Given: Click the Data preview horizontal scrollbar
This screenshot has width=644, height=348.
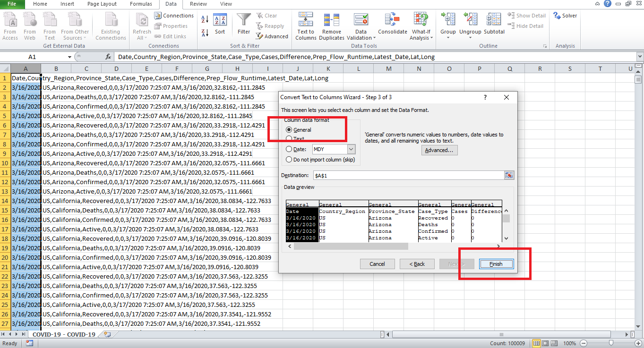Looking at the screenshot, I should point(351,246).
